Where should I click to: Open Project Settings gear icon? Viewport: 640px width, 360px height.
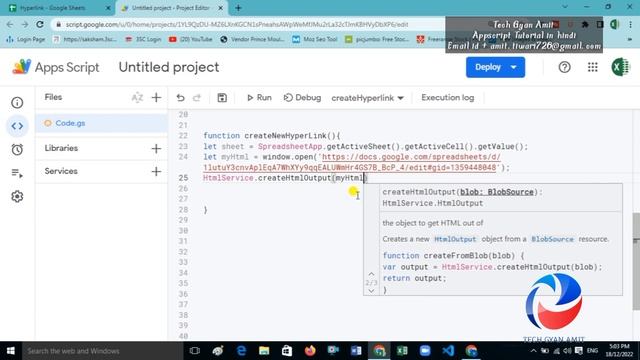(x=17, y=196)
